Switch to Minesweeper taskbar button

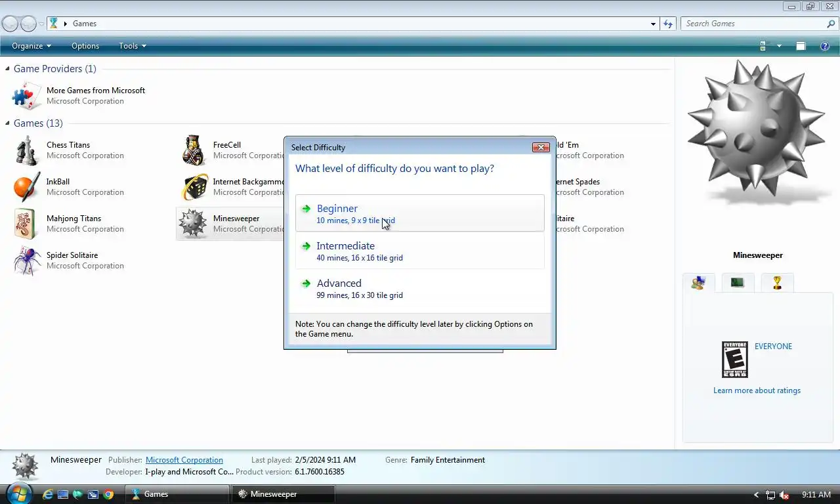click(283, 494)
